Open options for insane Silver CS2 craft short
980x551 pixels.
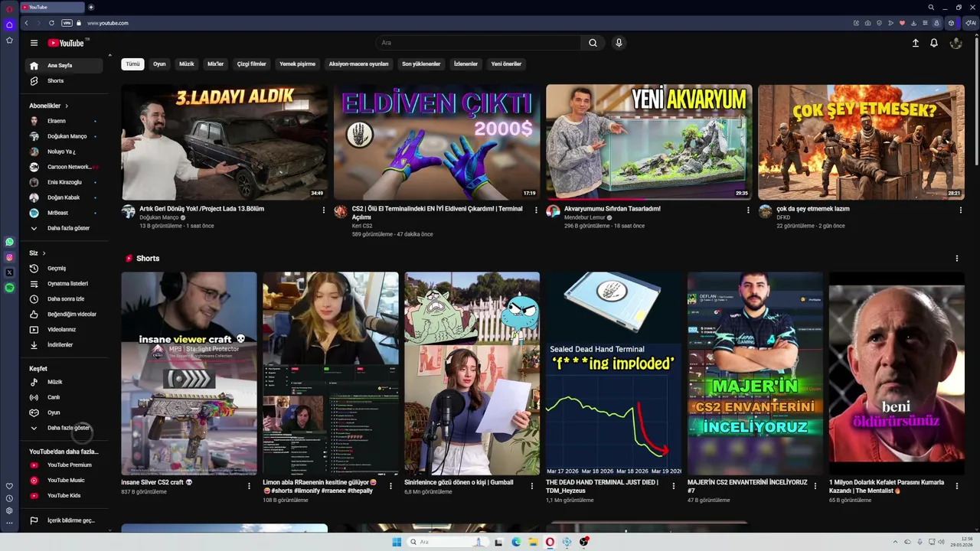pos(249,485)
